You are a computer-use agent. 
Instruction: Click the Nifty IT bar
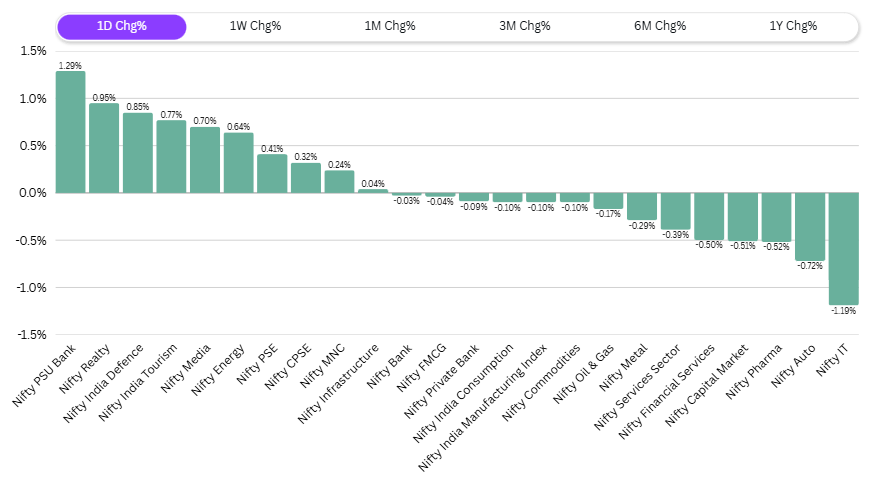[x=844, y=249]
